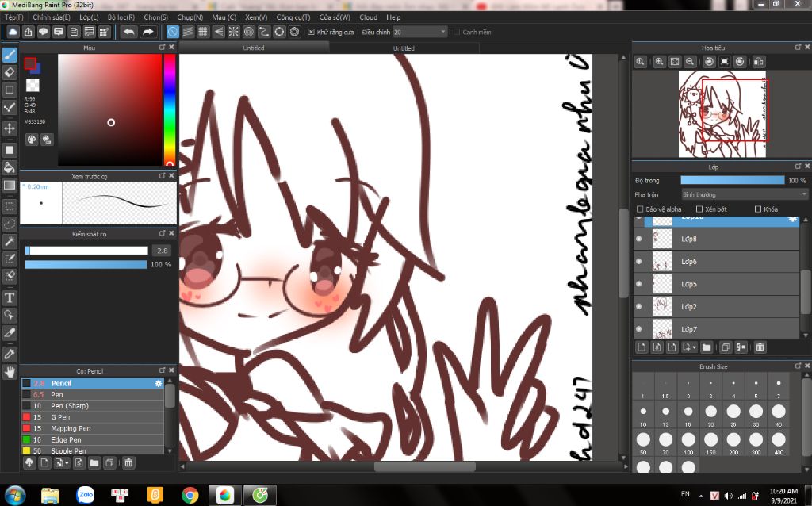Hide layer Lớp6 visibility dot

[x=638, y=262]
